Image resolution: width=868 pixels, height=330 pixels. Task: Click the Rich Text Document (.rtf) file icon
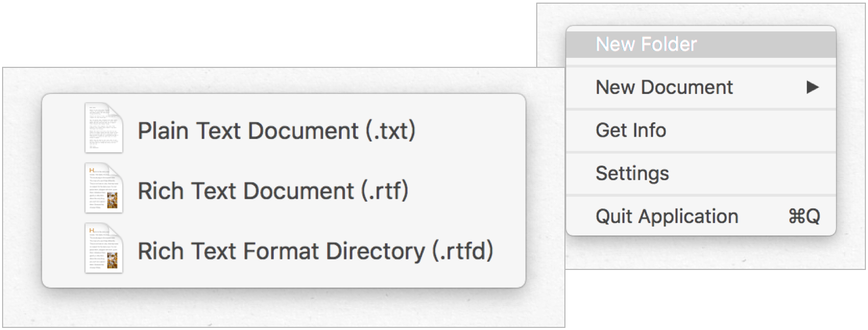(104, 188)
